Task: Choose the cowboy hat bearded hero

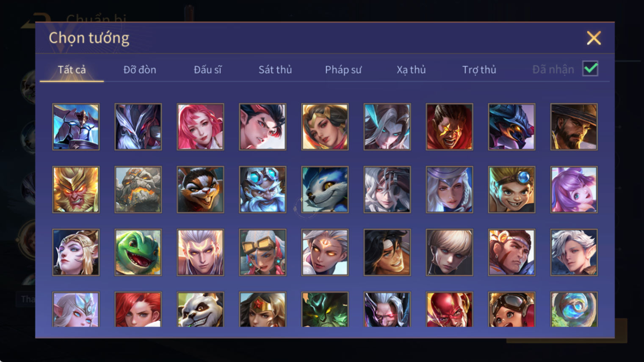Action: click(x=574, y=127)
